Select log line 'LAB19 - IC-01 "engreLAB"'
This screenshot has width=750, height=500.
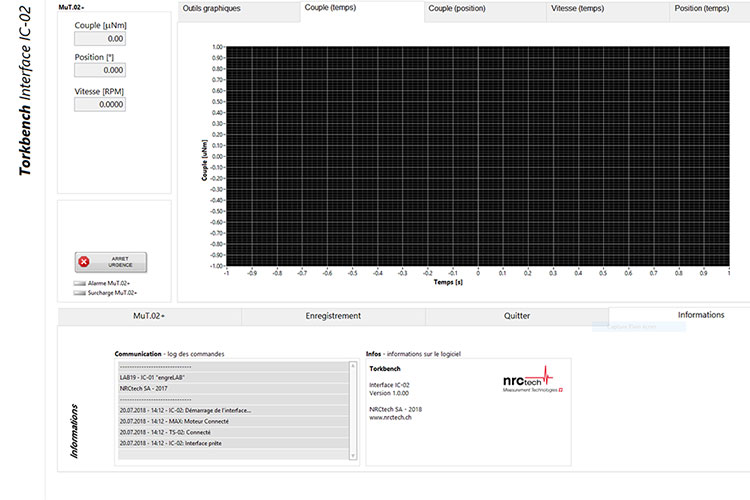[x=233, y=378]
